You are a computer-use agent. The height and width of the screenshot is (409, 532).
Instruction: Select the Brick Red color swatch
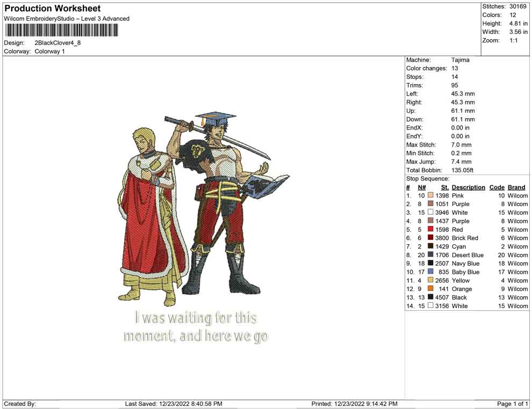(430, 238)
